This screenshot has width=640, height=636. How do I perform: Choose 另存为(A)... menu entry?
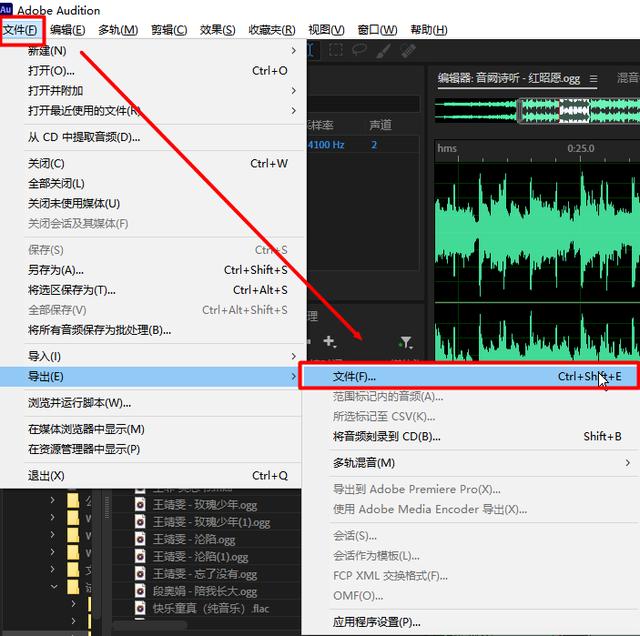click(153, 270)
